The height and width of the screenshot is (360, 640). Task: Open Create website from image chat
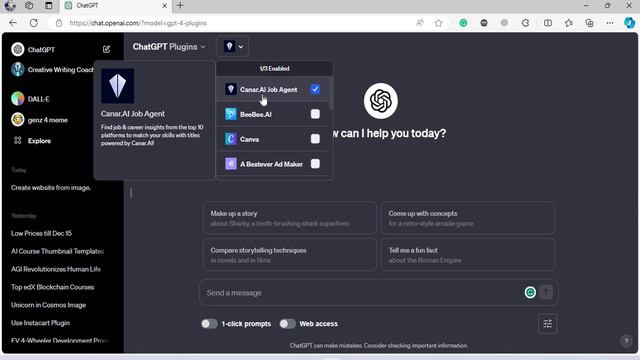51,188
